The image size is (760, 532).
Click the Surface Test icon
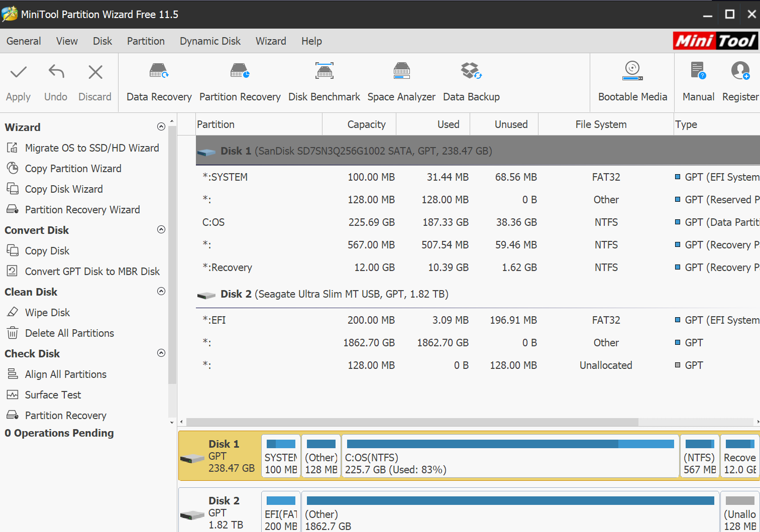[x=12, y=394]
